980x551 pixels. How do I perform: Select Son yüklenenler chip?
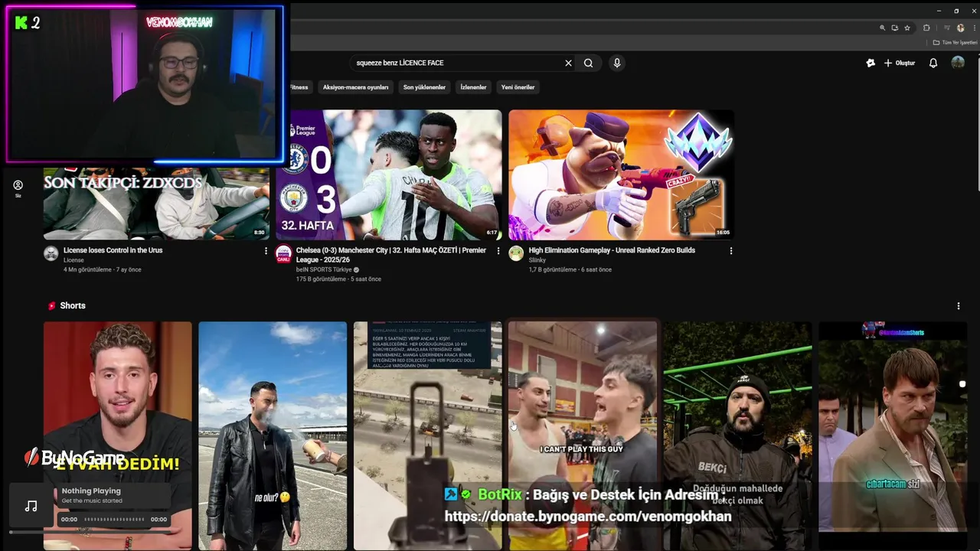424,87
